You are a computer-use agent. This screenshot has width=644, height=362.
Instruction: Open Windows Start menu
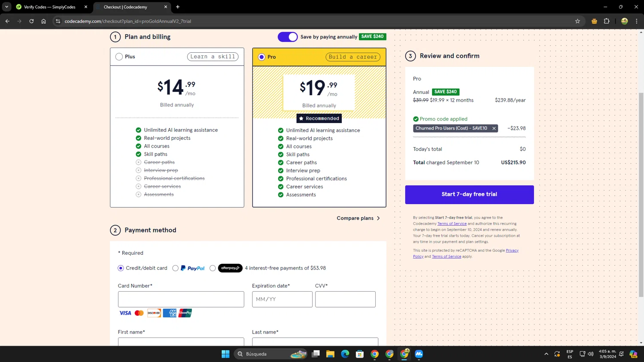225,354
